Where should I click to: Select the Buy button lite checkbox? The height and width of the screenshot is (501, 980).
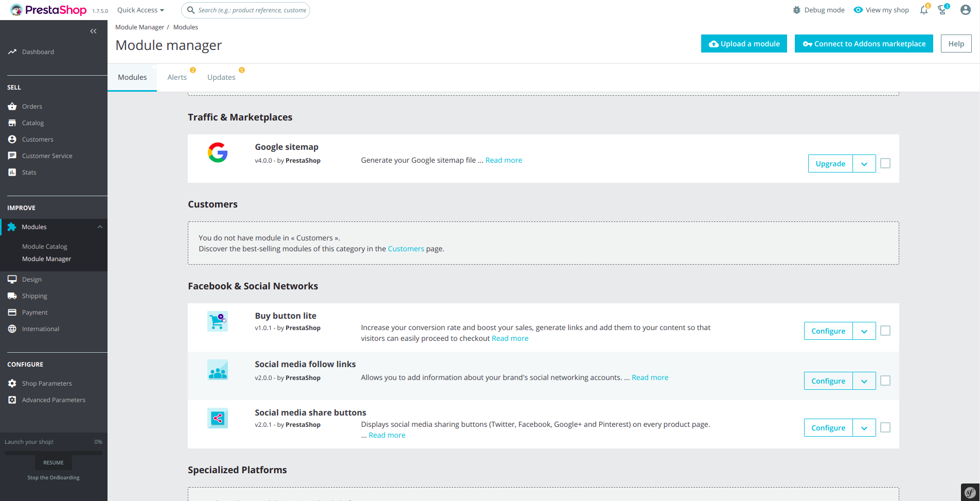tap(885, 331)
